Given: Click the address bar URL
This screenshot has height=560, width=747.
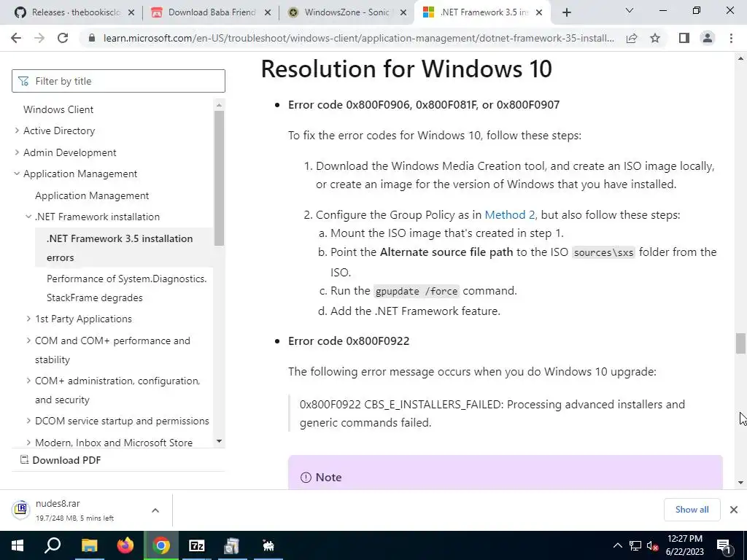Looking at the screenshot, I should (x=358, y=38).
